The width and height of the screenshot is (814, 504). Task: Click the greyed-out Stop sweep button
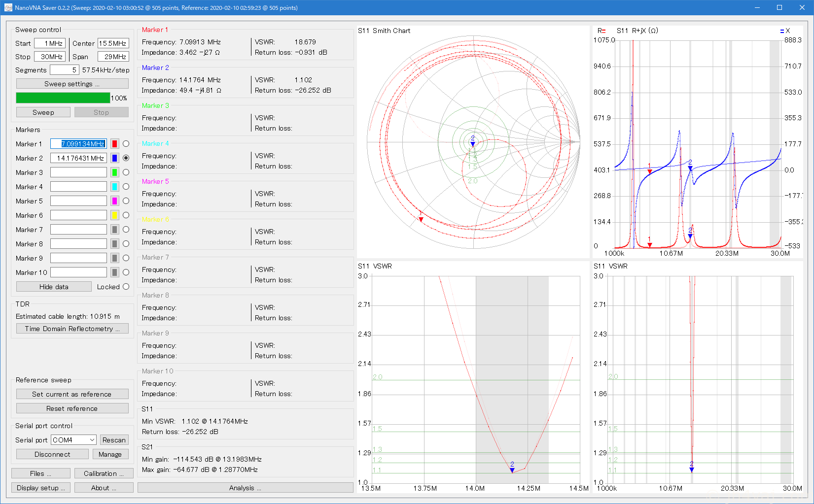point(101,112)
